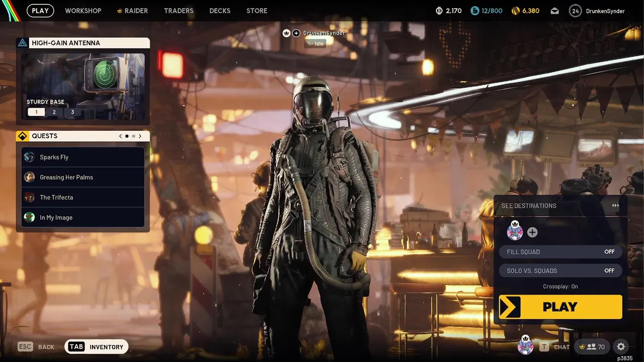Image resolution: width=644 pixels, height=362 pixels.
Task: Open the PLAY tab in the top navigation
Action: tap(40, 11)
